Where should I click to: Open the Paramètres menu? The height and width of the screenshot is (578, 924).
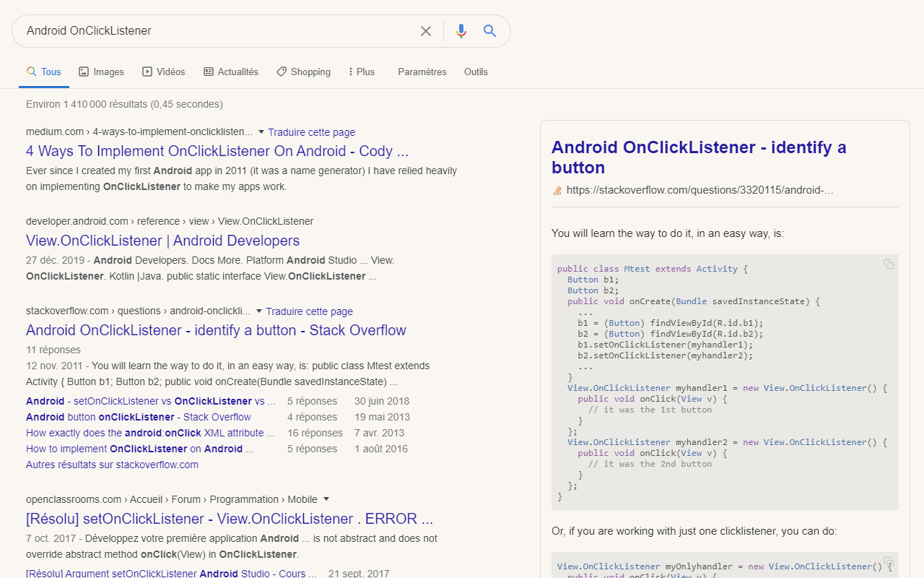pos(422,72)
